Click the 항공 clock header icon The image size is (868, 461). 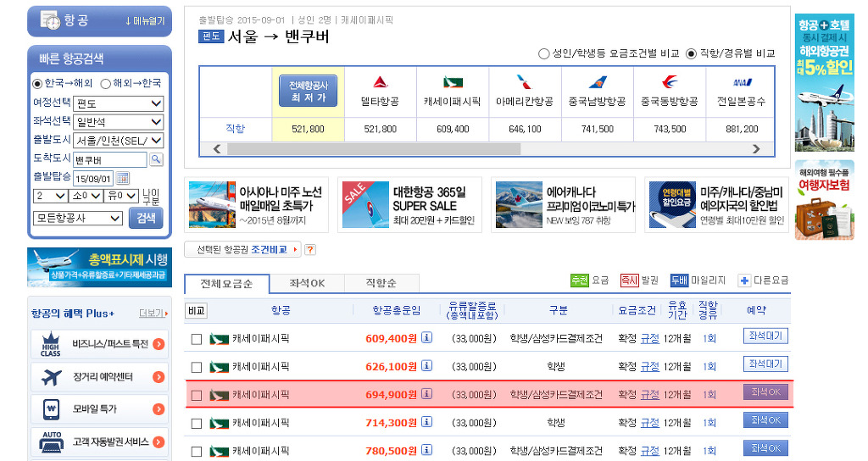[50, 20]
